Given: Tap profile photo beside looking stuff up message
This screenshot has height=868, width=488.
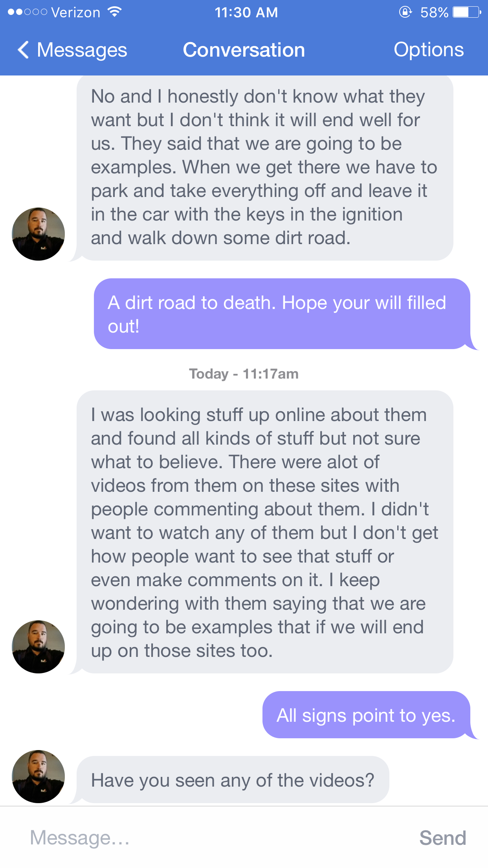Looking at the screenshot, I should 39,647.
